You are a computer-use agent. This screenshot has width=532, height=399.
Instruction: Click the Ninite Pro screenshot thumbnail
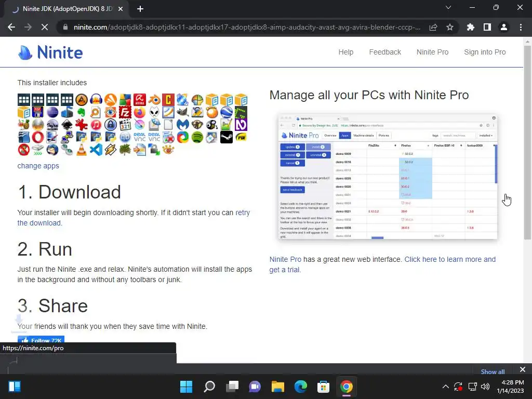point(388,177)
